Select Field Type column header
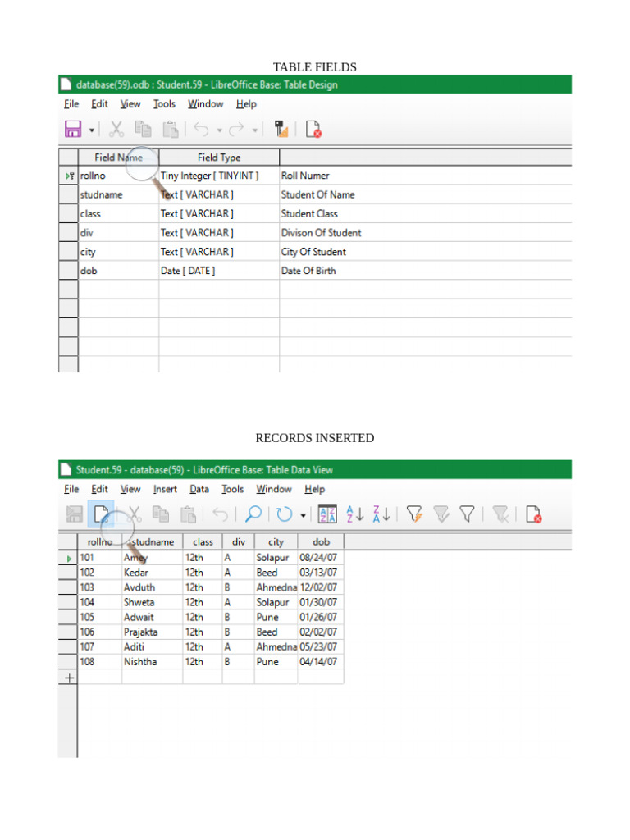Viewport: 630px width, 840px height. click(218, 157)
